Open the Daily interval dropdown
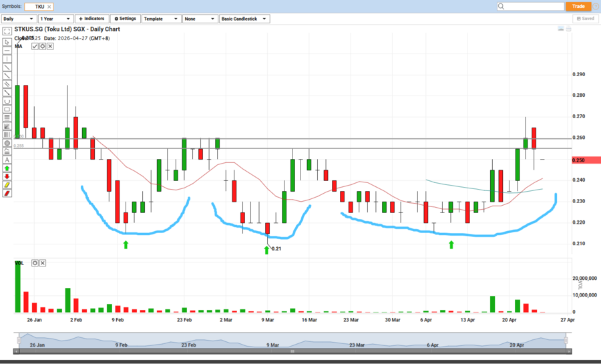The width and height of the screenshot is (601, 364). [18, 19]
